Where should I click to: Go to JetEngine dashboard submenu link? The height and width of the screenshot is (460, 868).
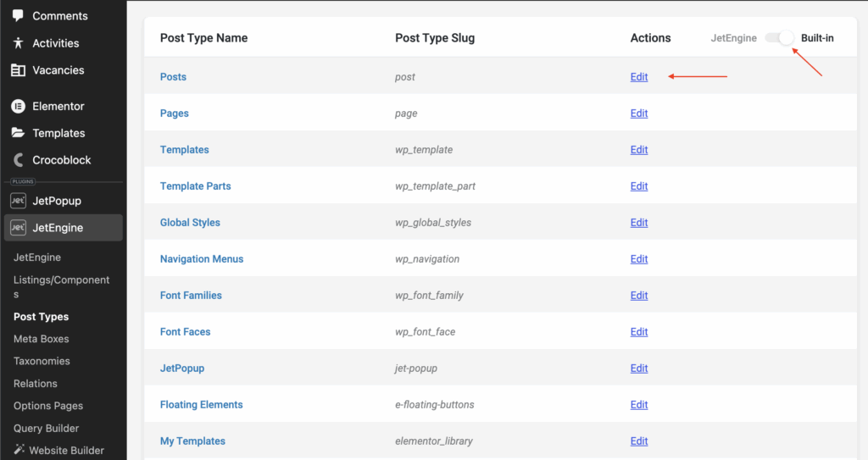[x=37, y=258]
